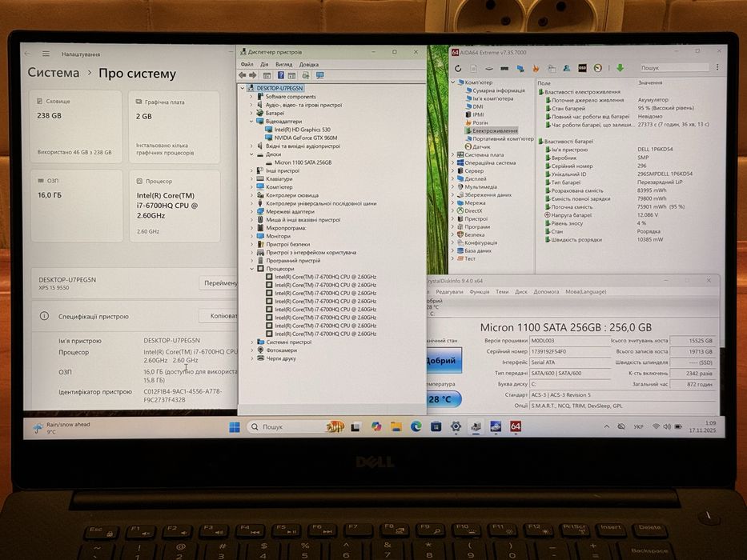Click the AIDA64 user support person icon

566,68
